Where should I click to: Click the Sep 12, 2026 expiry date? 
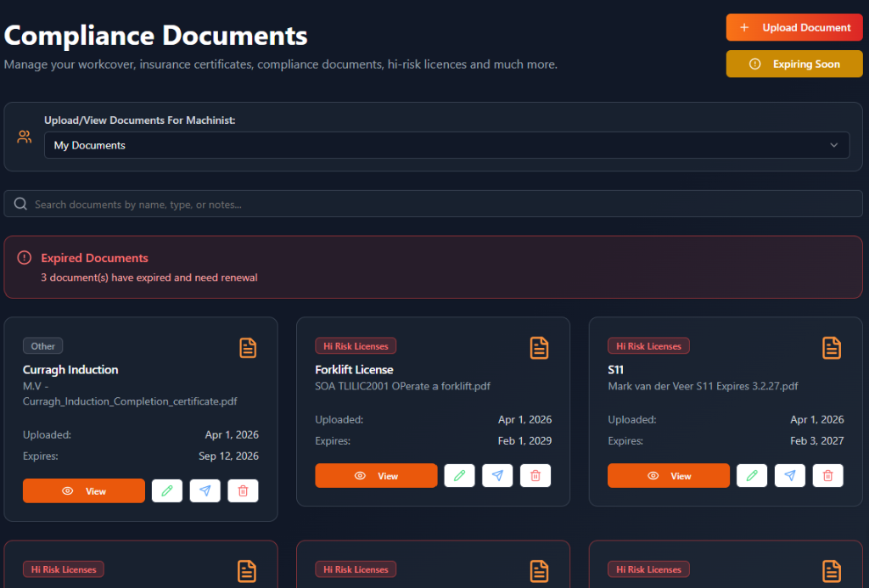[228, 456]
